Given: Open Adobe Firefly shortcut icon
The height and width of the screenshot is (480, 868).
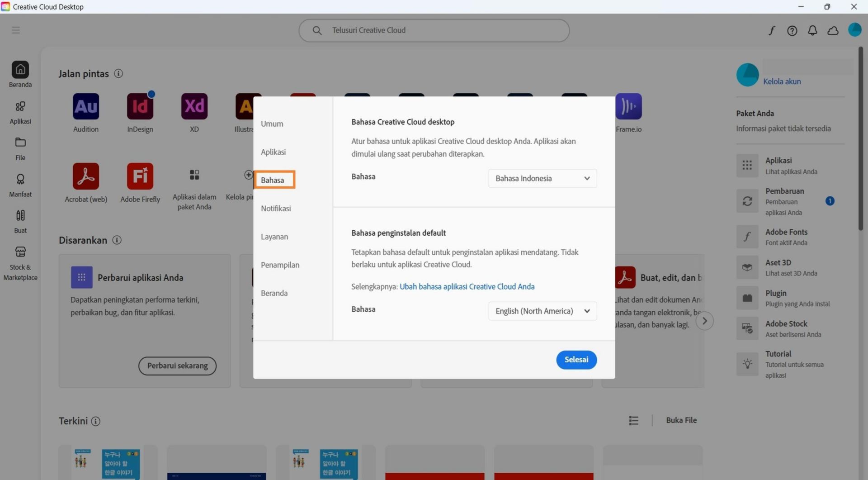Looking at the screenshot, I should coord(140,176).
